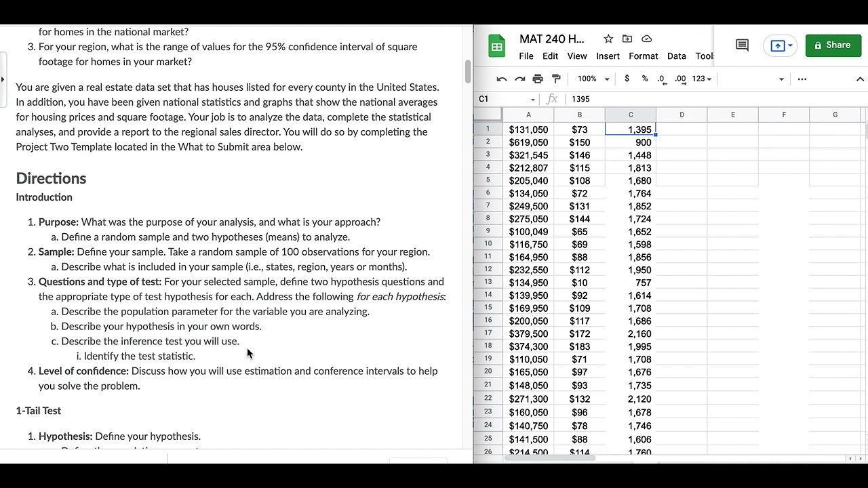Open the View menu
Viewport: 868px width, 488px height.
pyautogui.click(x=577, y=56)
